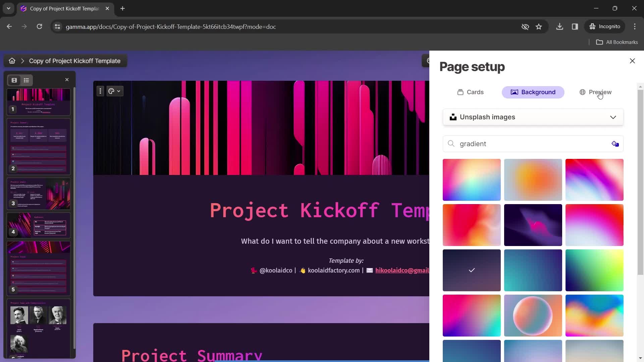Viewport: 644px width, 362px height.
Task: Close the Page setup panel
Action: (x=632, y=61)
